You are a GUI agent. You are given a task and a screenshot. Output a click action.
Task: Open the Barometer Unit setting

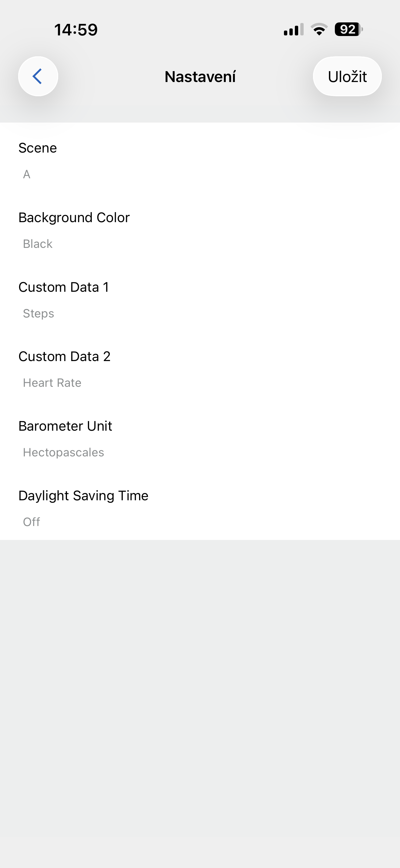pos(65,426)
